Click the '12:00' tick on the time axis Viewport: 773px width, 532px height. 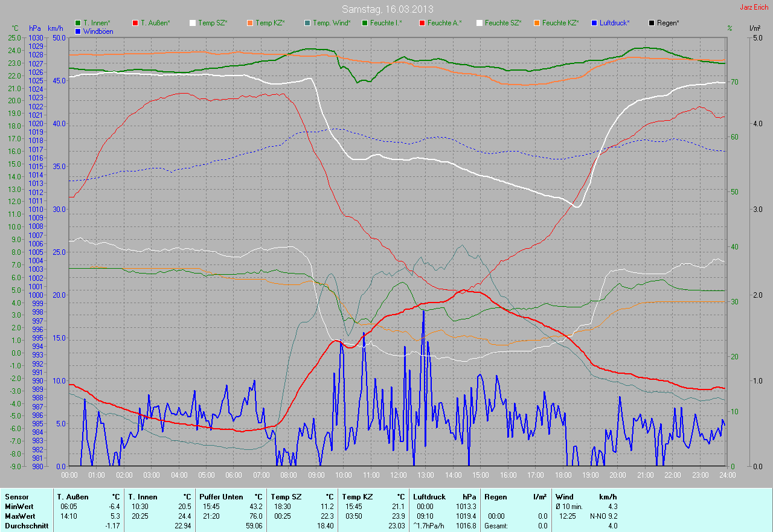tap(398, 475)
